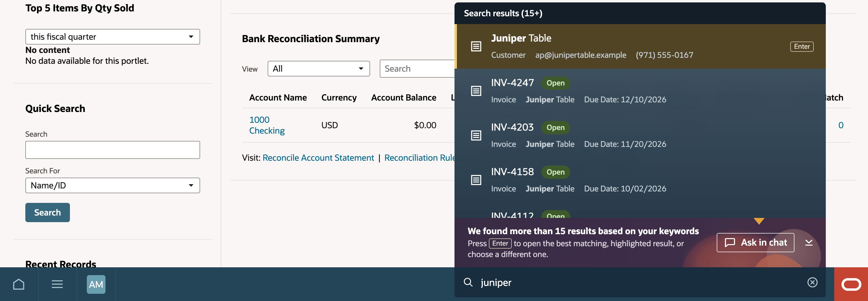Screen dimensions: 868x301
Task: Open invoice INV-4203 result
Action: (x=640, y=135)
